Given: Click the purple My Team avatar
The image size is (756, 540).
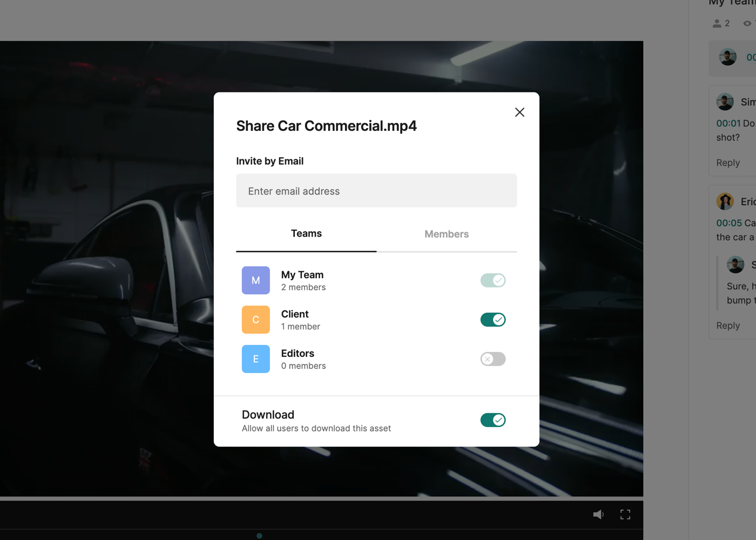Looking at the screenshot, I should (255, 280).
